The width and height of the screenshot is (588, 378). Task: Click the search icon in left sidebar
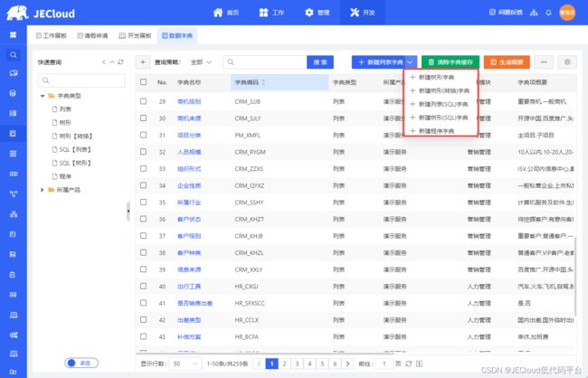point(13,53)
